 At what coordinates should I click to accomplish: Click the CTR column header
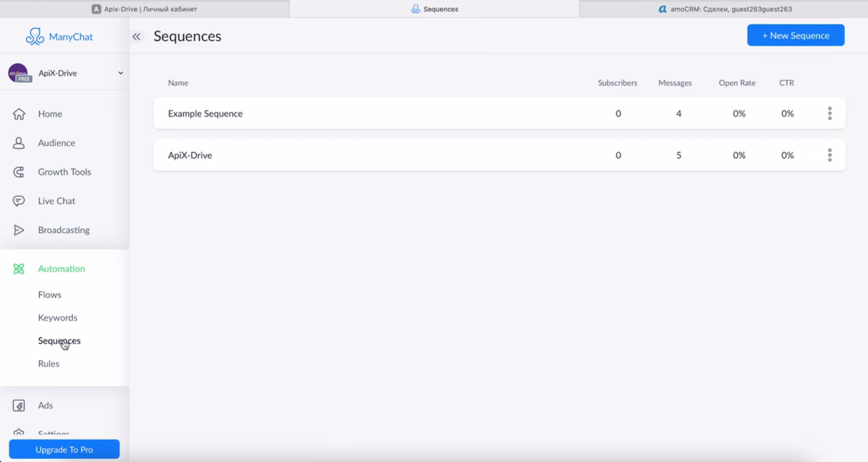click(x=787, y=83)
